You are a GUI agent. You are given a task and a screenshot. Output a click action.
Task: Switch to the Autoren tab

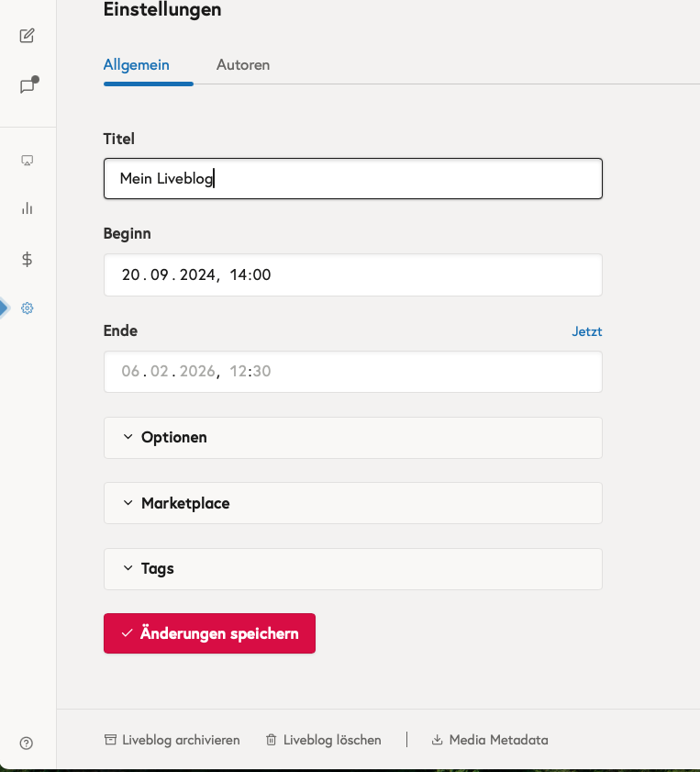(x=242, y=64)
